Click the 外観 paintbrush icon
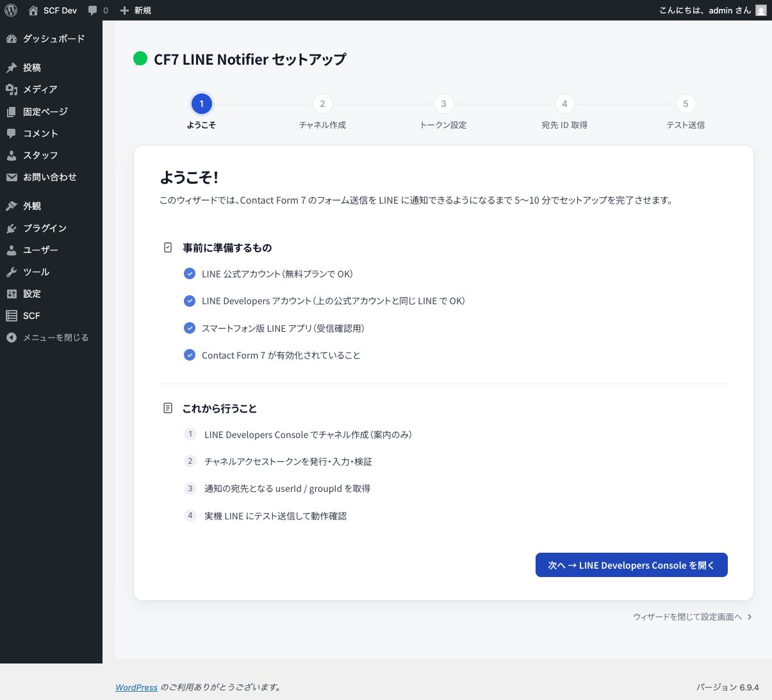Image resolution: width=772 pixels, height=700 pixels. [12, 206]
